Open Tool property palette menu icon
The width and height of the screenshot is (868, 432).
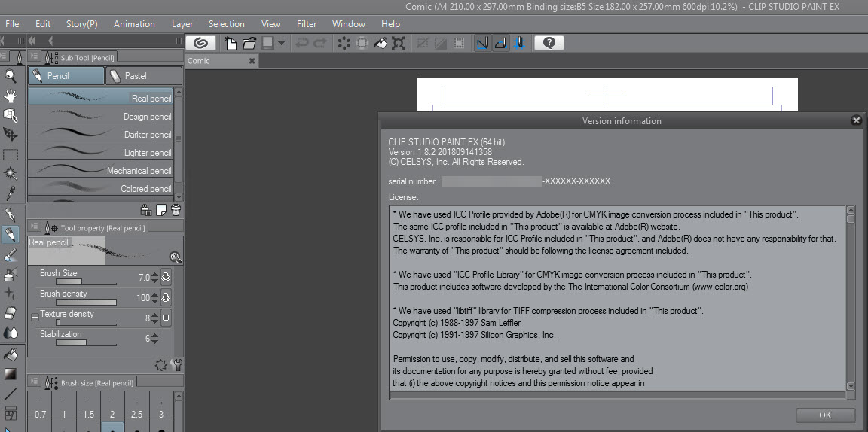35,227
